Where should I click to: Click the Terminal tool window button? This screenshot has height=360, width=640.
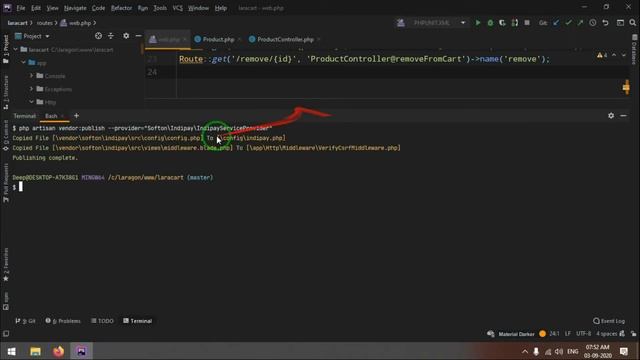point(138,321)
